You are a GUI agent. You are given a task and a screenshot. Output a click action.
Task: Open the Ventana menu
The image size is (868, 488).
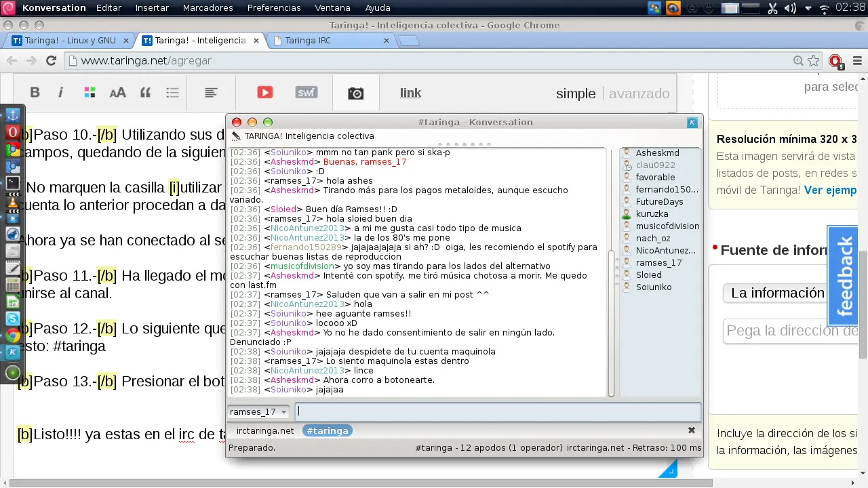point(333,8)
